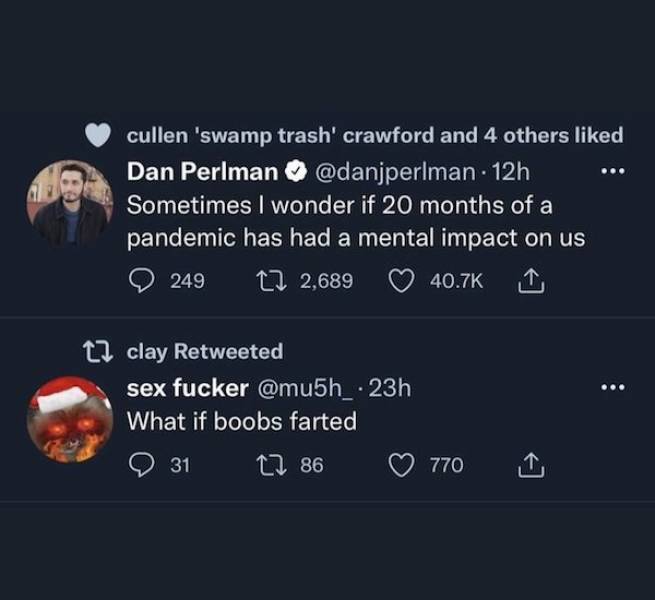The image size is (655, 600).
Task: Like the tweet with 40.7K likes
Action: (401, 281)
